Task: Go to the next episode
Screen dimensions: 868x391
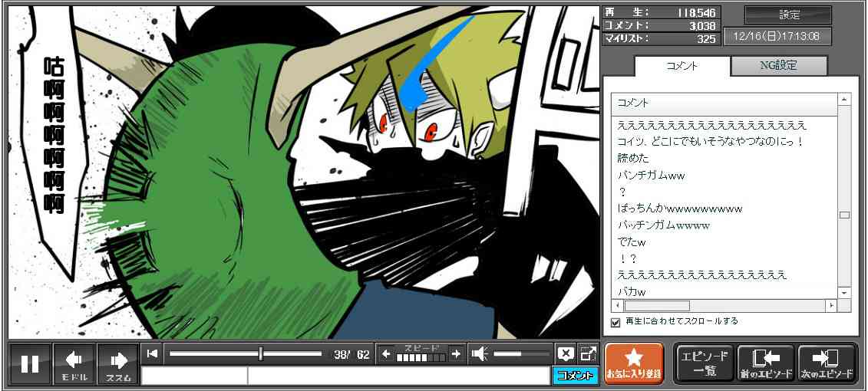Action: [x=827, y=363]
